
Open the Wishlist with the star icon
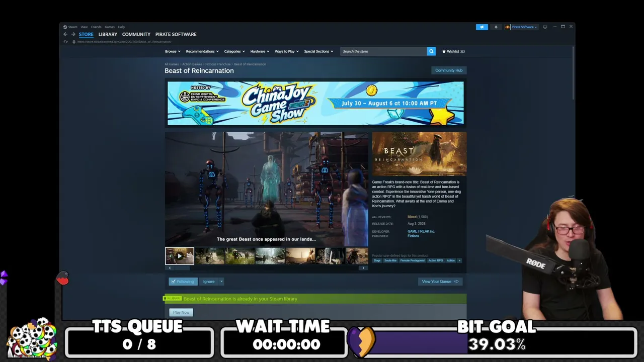click(x=453, y=51)
